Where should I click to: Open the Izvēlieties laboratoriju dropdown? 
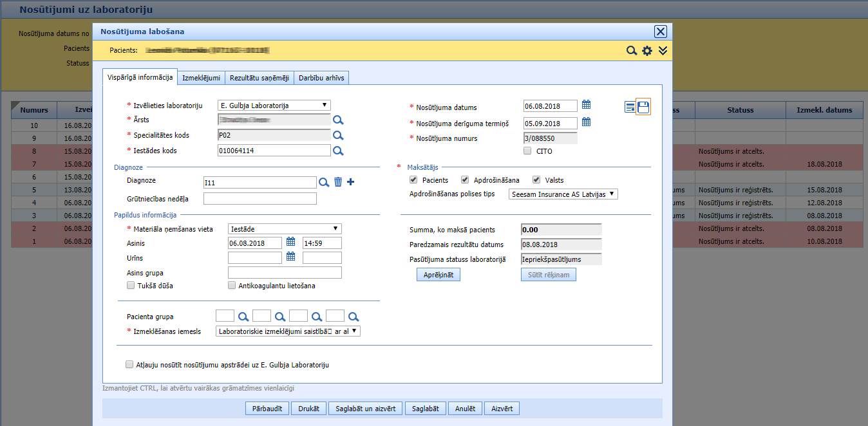click(274, 105)
